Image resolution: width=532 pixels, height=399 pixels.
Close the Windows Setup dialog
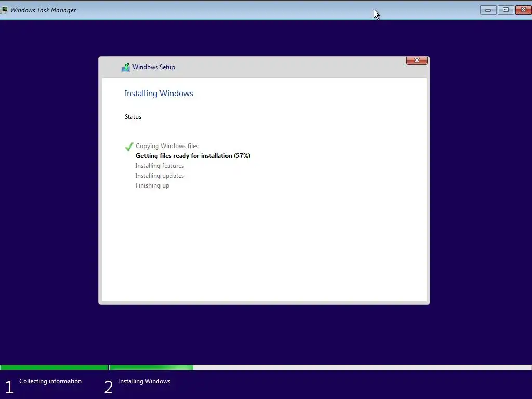coord(417,60)
